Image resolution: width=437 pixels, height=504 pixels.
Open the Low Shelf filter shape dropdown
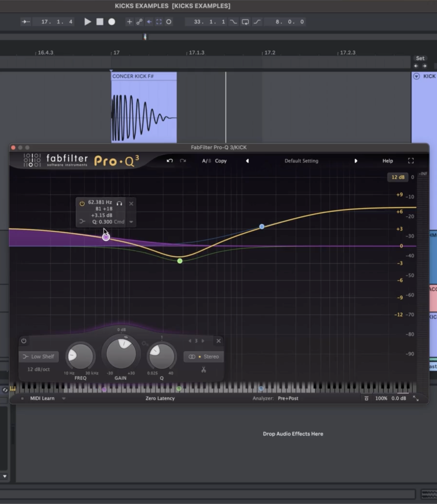point(39,357)
